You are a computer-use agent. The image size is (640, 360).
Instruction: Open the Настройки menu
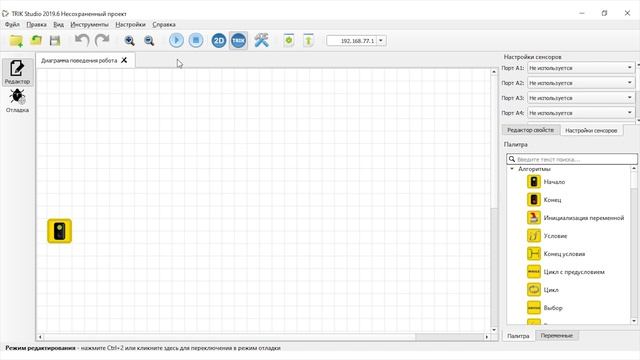point(130,24)
